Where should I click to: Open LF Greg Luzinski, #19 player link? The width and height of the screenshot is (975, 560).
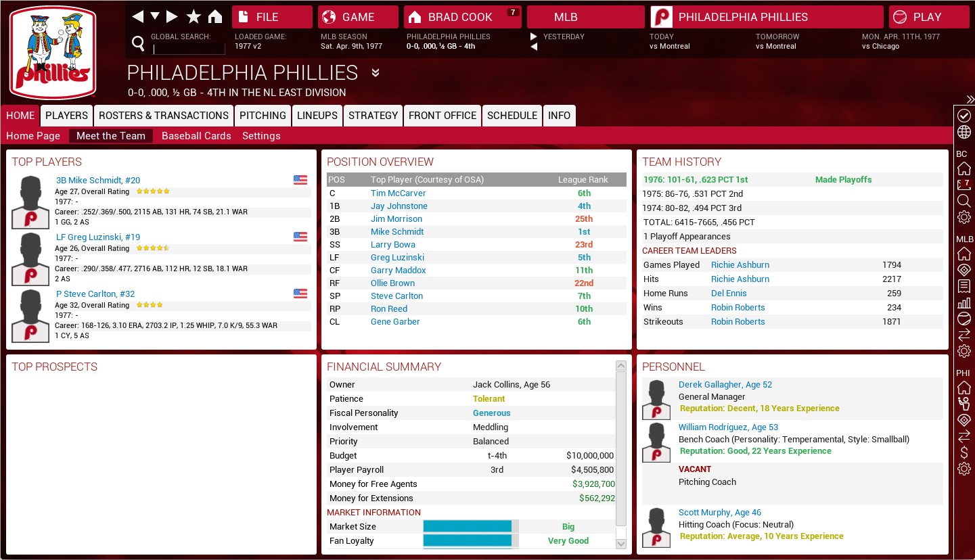[98, 237]
